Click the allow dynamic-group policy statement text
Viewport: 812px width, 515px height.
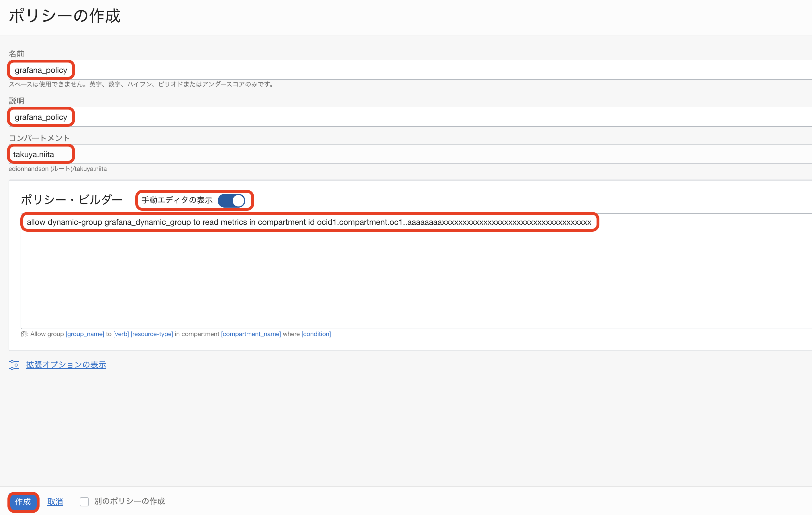tap(309, 222)
